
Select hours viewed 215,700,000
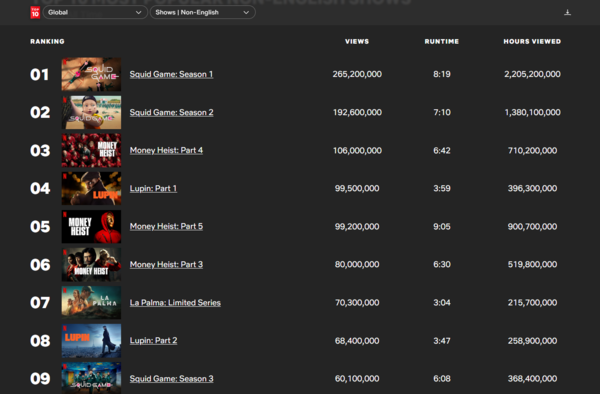532,303
